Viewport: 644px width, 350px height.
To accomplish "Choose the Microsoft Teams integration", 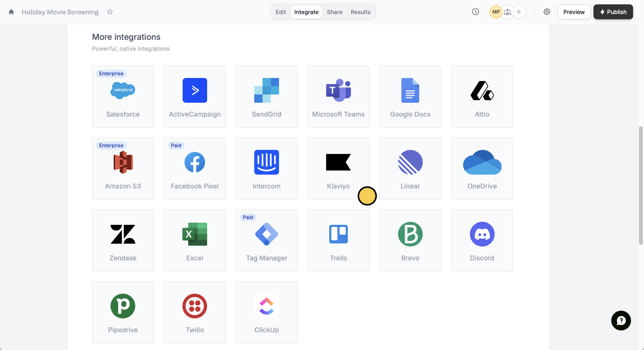I will click(x=338, y=97).
